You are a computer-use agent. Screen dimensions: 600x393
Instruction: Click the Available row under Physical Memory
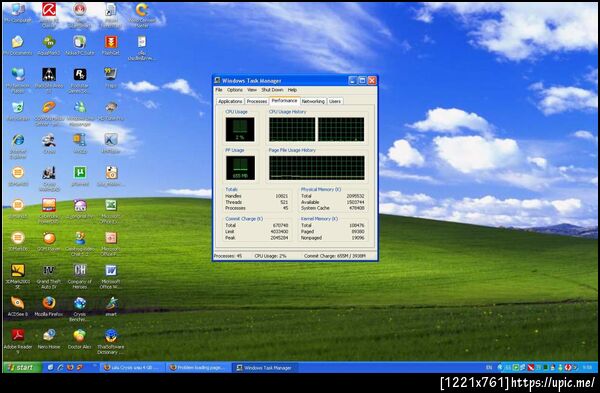(333, 202)
